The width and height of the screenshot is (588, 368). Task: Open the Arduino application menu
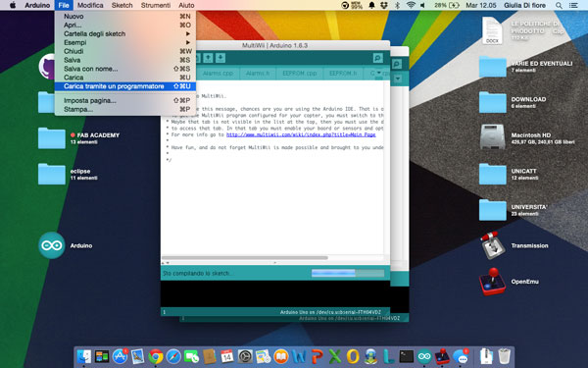(x=37, y=5)
